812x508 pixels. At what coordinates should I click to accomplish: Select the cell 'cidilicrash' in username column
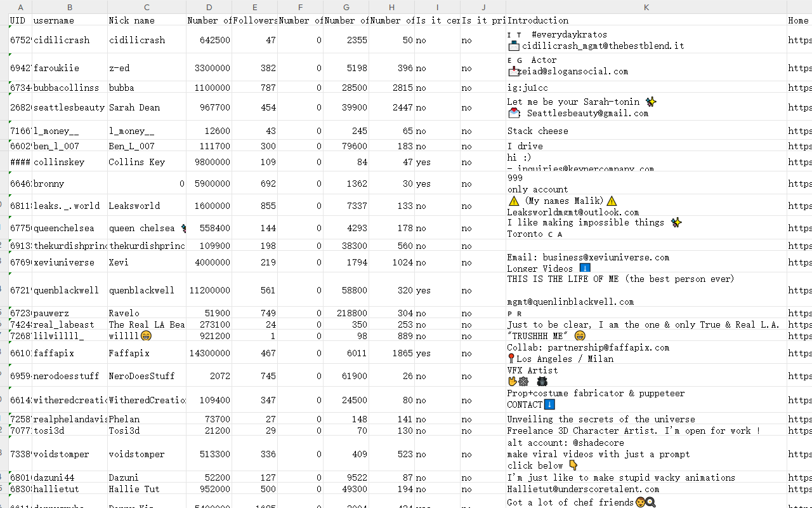(70, 40)
